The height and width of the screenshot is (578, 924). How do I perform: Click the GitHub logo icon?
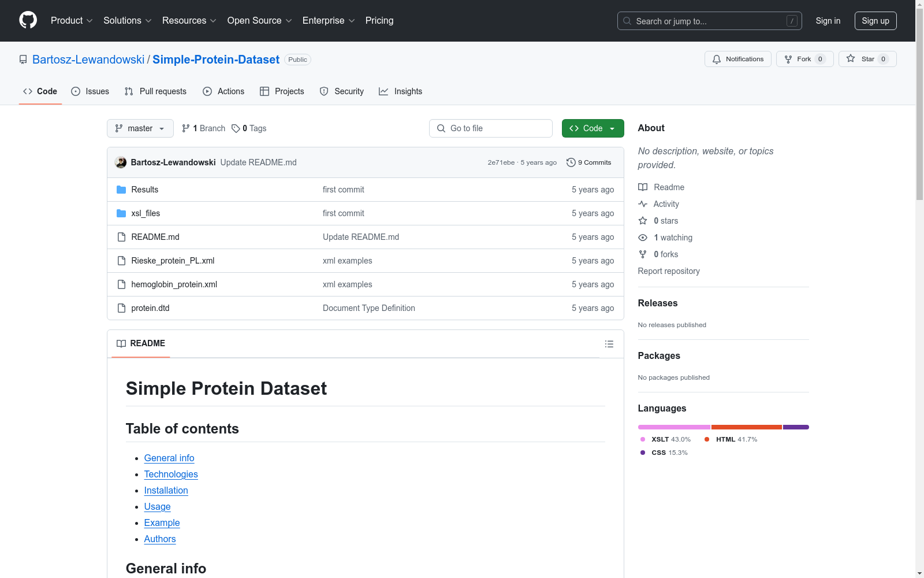[28, 20]
